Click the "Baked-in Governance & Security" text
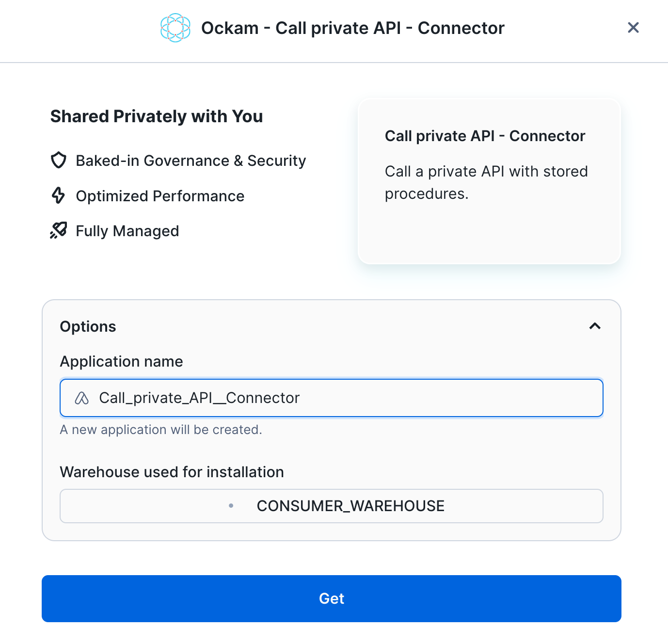The width and height of the screenshot is (668, 644). click(x=191, y=161)
